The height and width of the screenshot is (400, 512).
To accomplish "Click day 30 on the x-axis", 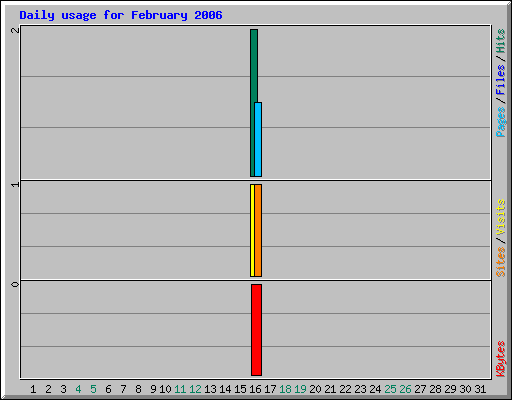I will tap(465, 389).
